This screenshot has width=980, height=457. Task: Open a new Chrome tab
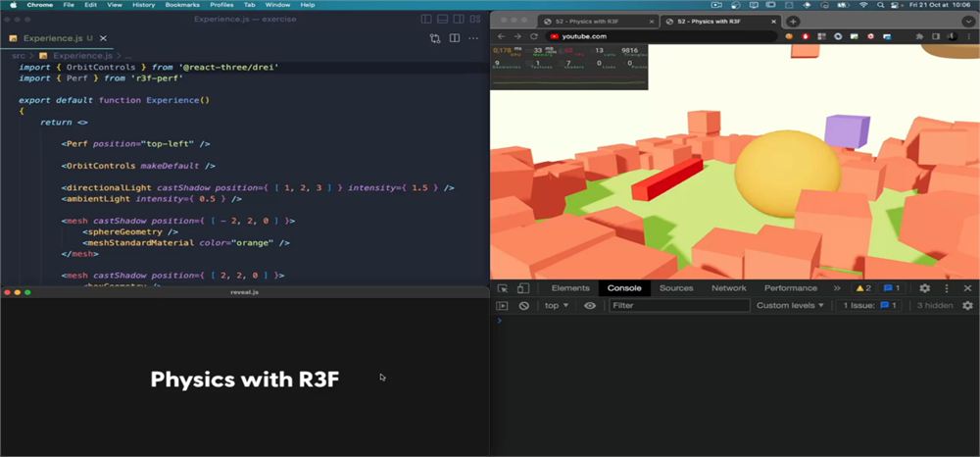(793, 22)
